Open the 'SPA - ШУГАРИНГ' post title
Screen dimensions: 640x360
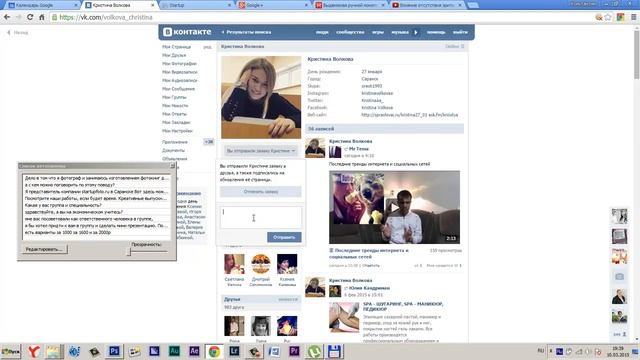(403, 307)
